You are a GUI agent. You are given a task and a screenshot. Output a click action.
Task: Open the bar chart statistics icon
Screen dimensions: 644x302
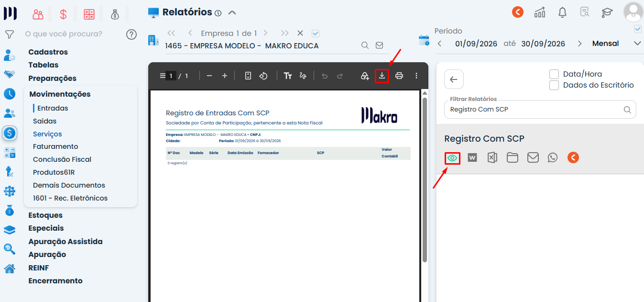(540, 12)
